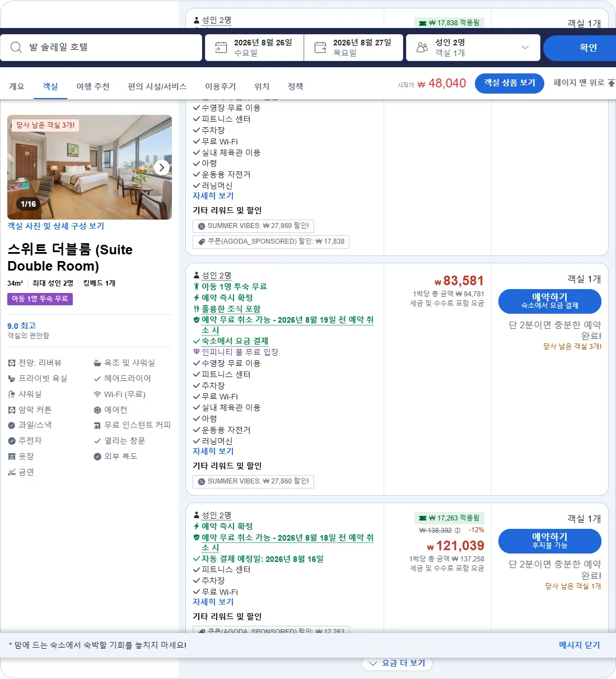Click the Wi-Fi (무료) icon
The width and height of the screenshot is (616, 679).
click(x=97, y=394)
